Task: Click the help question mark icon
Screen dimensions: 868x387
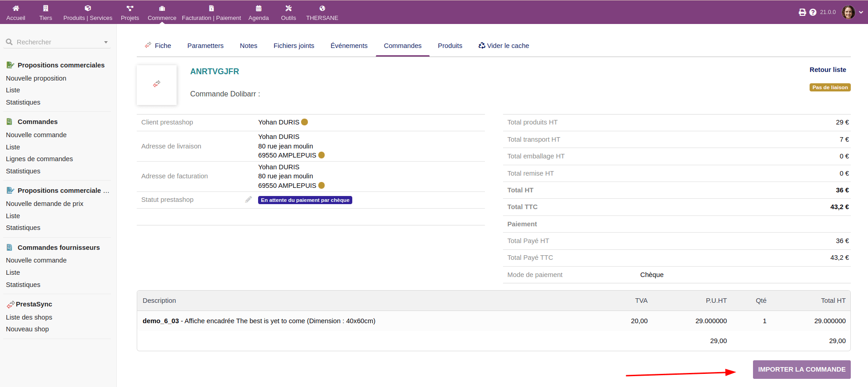Action: [x=813, y=12]
